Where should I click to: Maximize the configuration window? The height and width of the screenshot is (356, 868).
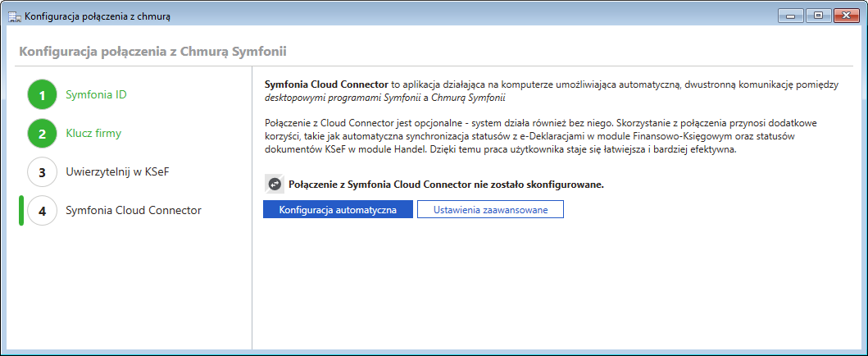(x=818, y=16)
